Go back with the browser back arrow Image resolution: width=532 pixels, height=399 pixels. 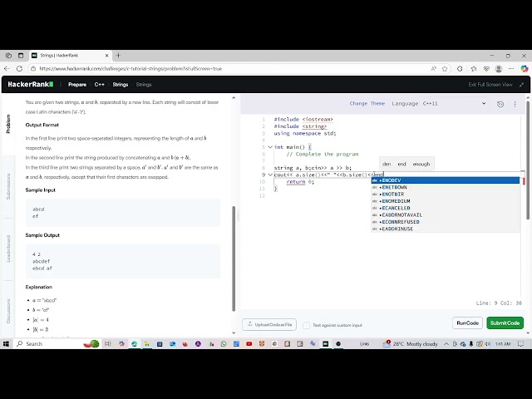pos(7,68)
